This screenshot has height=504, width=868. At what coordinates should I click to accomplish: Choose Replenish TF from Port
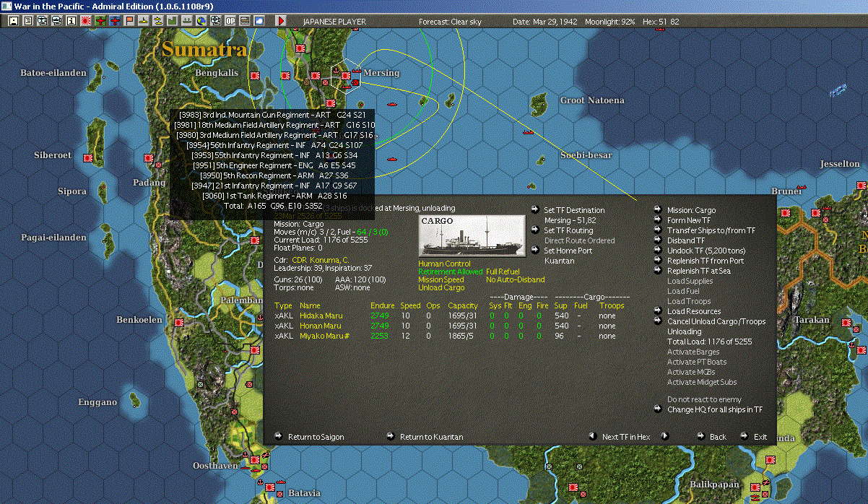click(x=706, y=261)
